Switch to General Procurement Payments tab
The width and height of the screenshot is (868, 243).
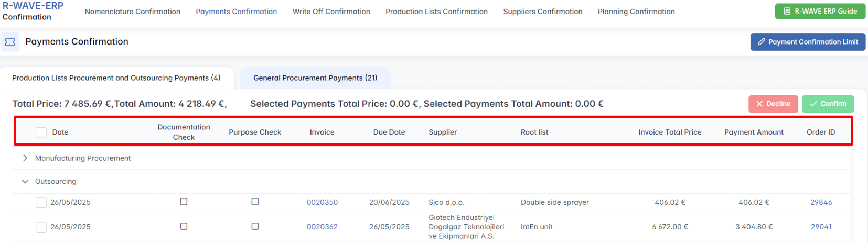(x=315, y=78)
